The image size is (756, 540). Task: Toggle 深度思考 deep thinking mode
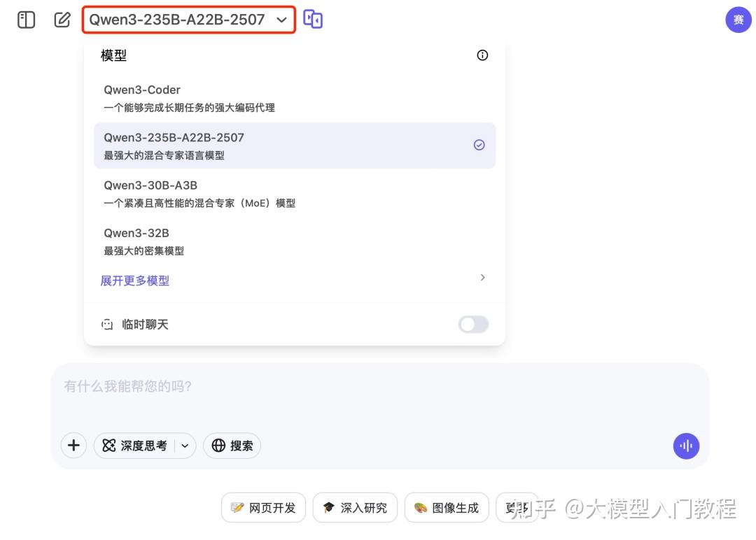tap(134, 446)
